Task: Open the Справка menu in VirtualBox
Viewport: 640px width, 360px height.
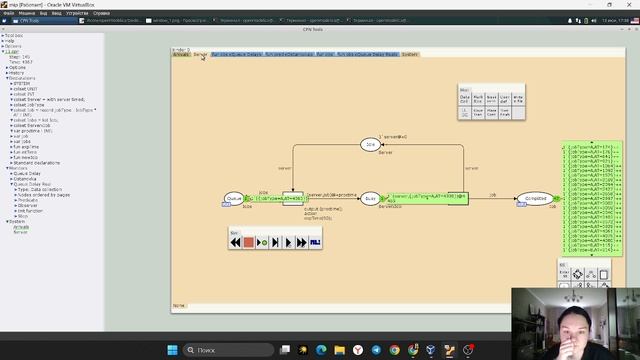Action: [x=101, y=13]
